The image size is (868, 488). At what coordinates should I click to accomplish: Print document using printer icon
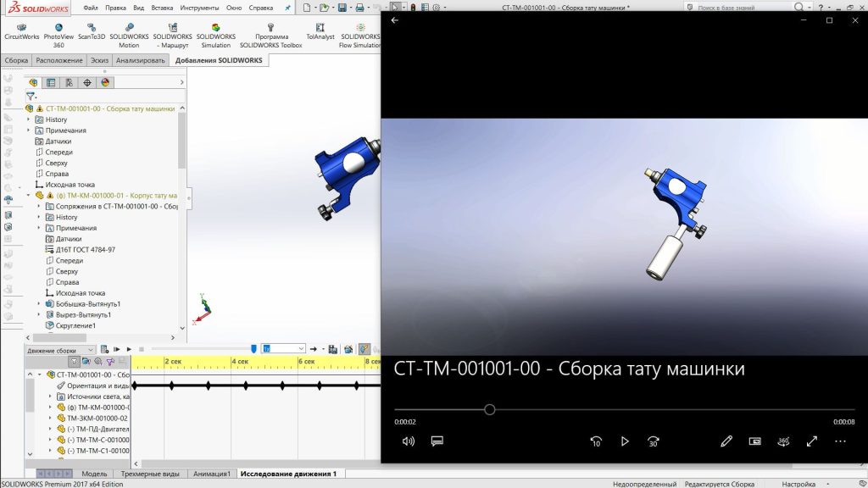(359, 8)
